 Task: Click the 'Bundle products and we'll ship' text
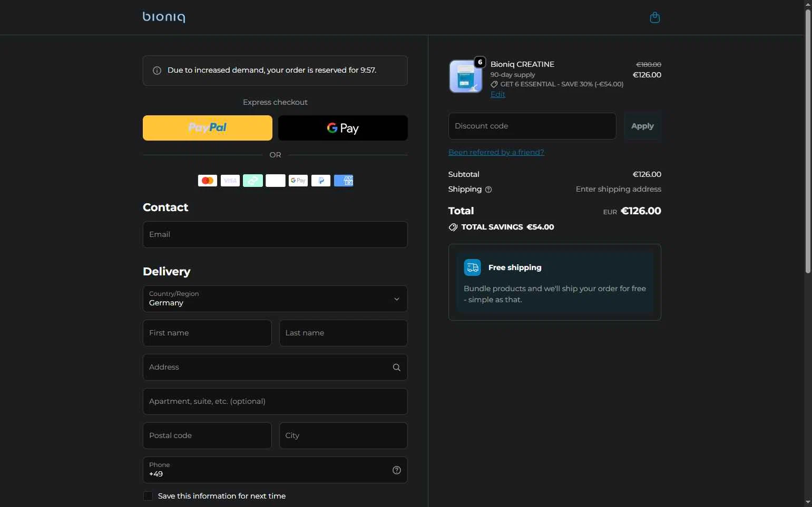pos(555,294)
